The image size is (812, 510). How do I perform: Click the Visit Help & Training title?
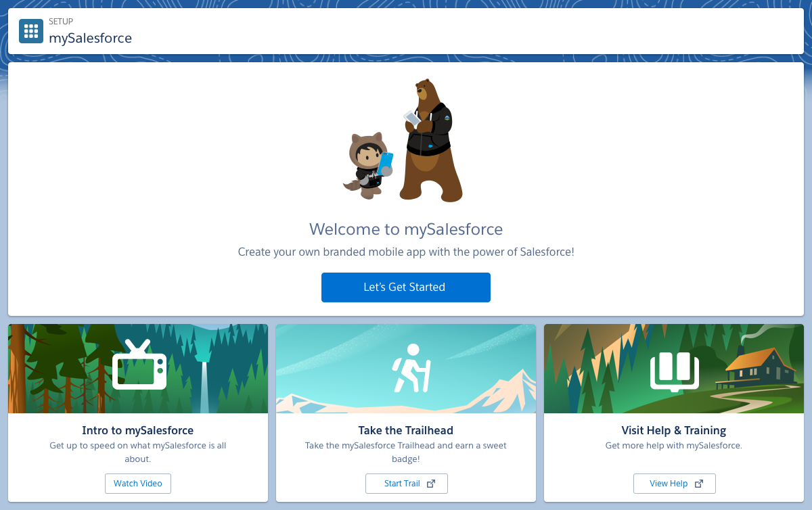click(674, 430)
